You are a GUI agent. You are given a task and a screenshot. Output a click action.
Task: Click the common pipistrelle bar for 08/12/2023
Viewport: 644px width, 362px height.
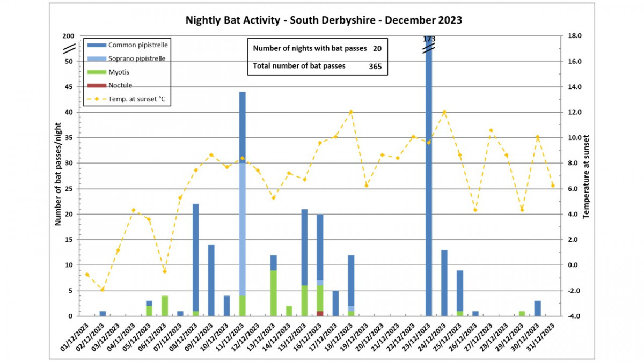click(195, 257)
